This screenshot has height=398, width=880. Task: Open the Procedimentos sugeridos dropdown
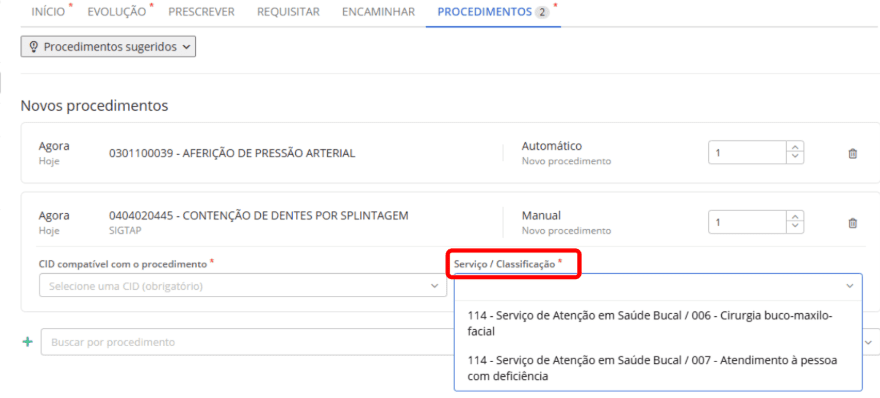coord(108,47)
